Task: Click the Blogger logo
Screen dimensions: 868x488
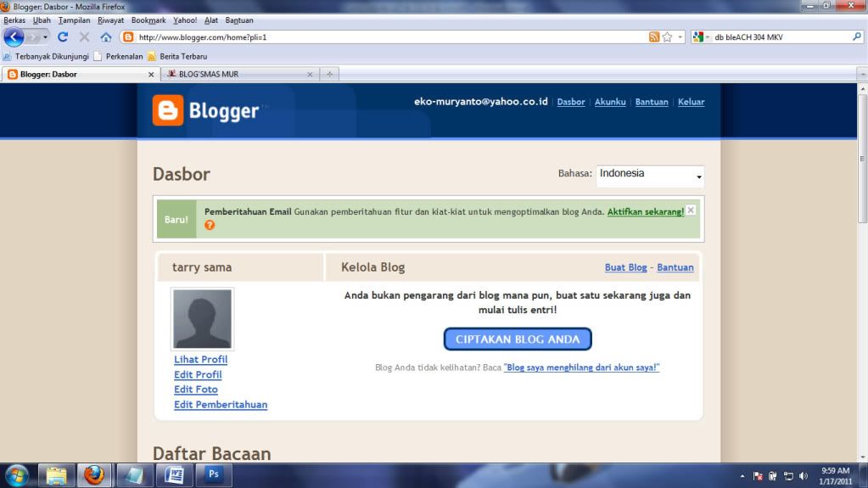Action: click(206, 110)
